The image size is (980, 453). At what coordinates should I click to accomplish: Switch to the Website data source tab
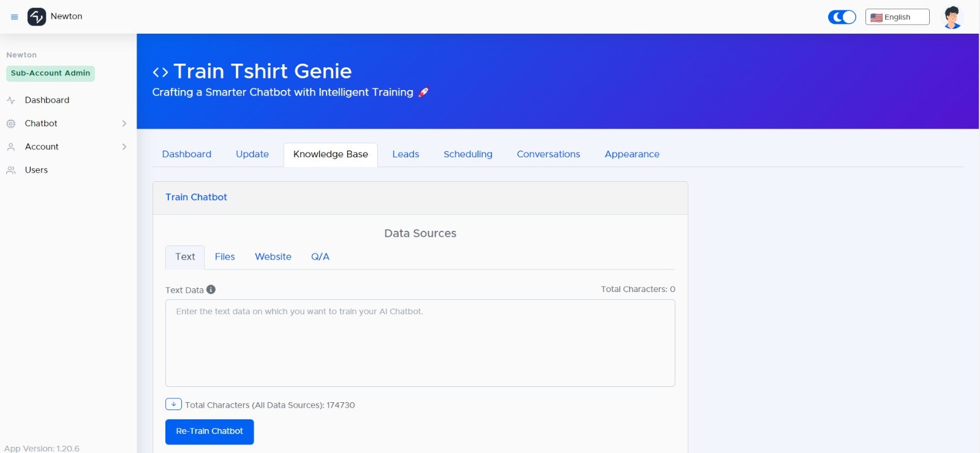coord(273,257)
